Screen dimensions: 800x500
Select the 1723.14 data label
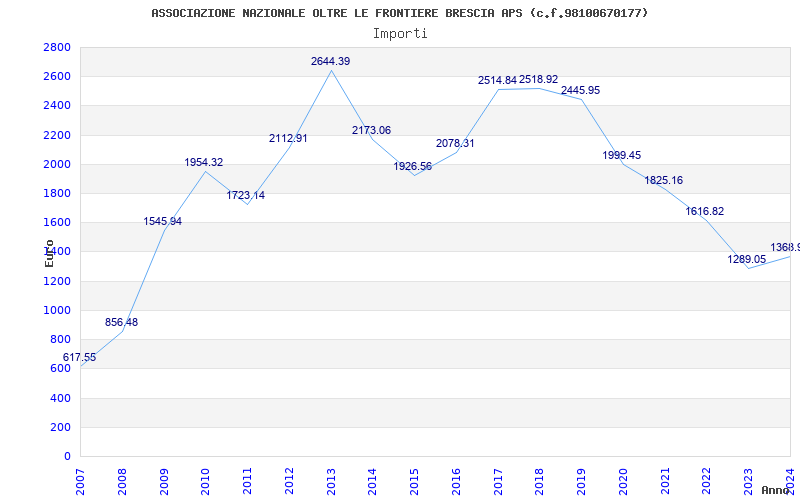(x=246, y=195)
